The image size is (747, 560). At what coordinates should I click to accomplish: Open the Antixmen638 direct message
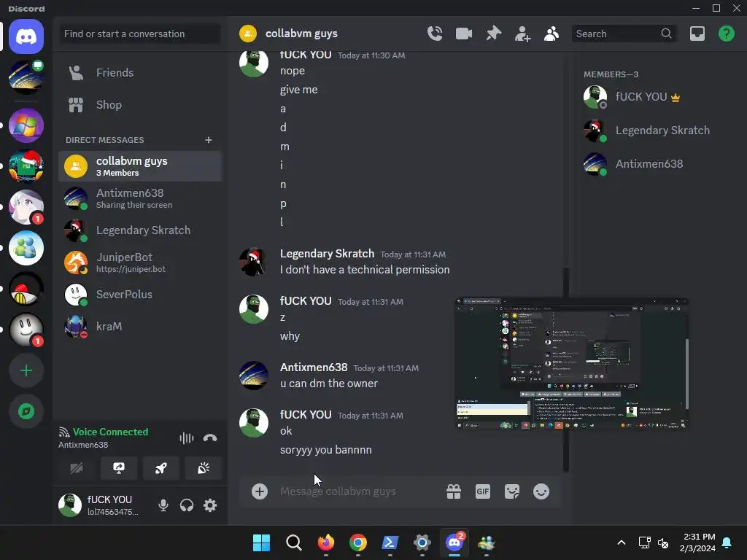pyautogui.click(x=139, y=198)
